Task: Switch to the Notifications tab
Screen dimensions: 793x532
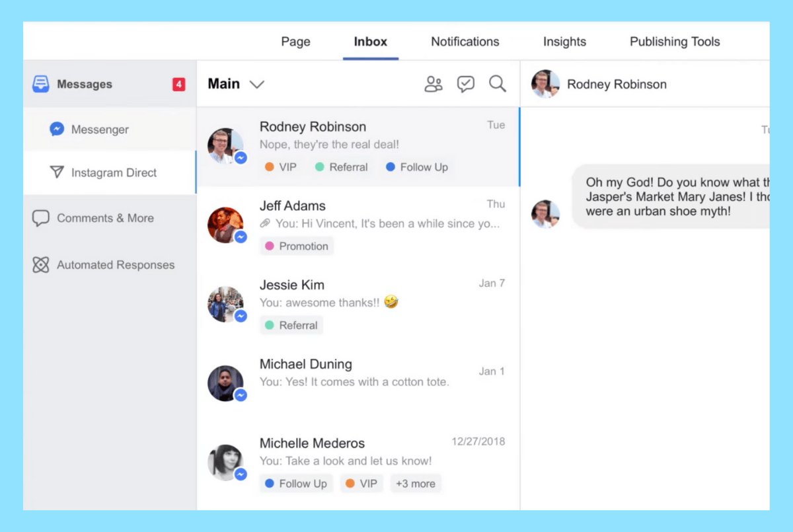Action: pos(465,42)
